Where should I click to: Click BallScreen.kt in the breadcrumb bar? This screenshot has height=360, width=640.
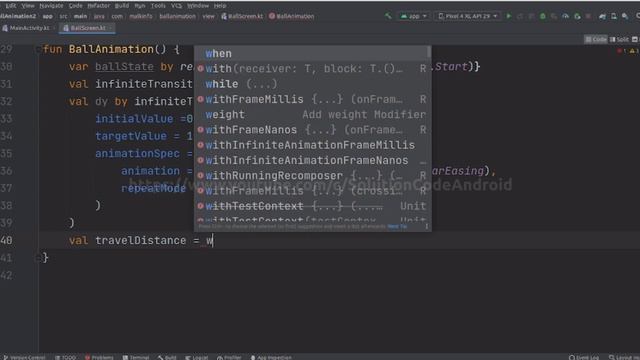tap(242, 16)
